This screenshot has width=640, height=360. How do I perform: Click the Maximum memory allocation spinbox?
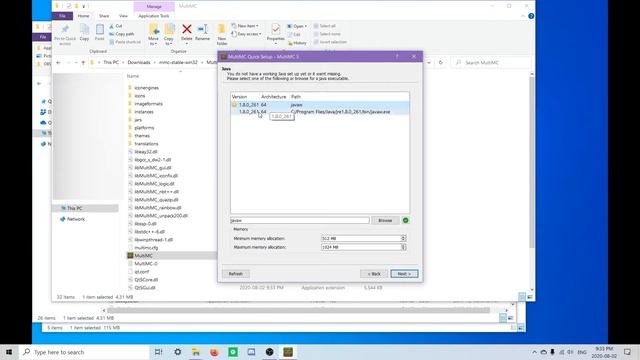tap(363, 247)
